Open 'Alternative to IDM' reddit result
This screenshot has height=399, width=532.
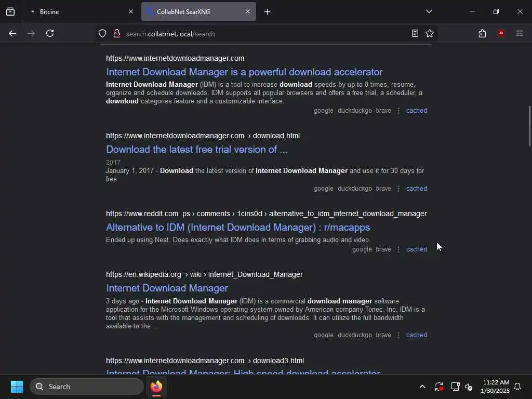(x=238, y=228)
